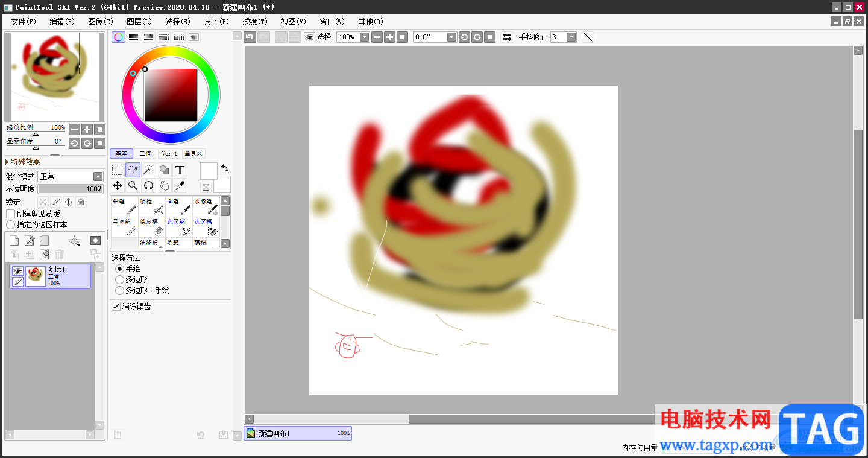Clear the layer with eraser icon

44,255
